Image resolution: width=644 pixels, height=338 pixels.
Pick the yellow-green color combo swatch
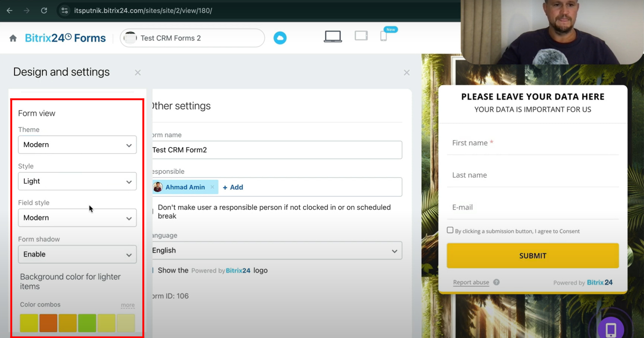click(x=29, y=323)
